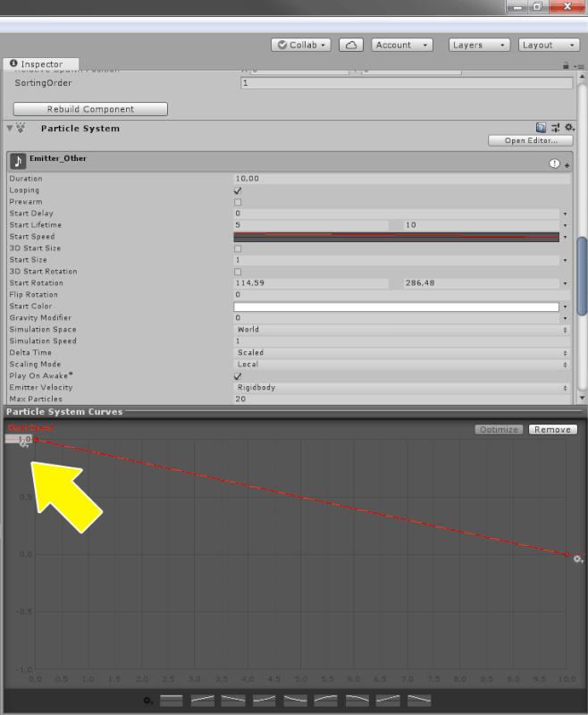Click the Duration value field
The image size is (588, 715).
pyautogui.click(x=401, y=179)
